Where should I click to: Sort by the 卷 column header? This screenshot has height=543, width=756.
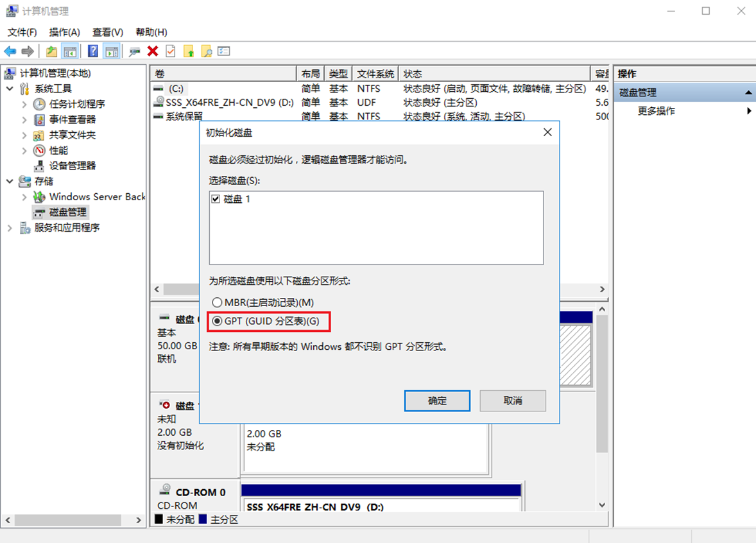223,74
